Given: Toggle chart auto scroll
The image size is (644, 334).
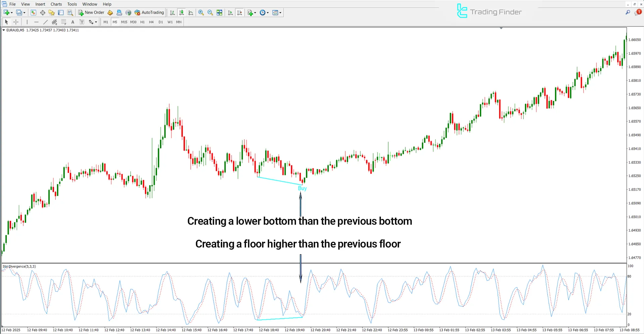Looking at the screenshot, I should tap(230, 12).
